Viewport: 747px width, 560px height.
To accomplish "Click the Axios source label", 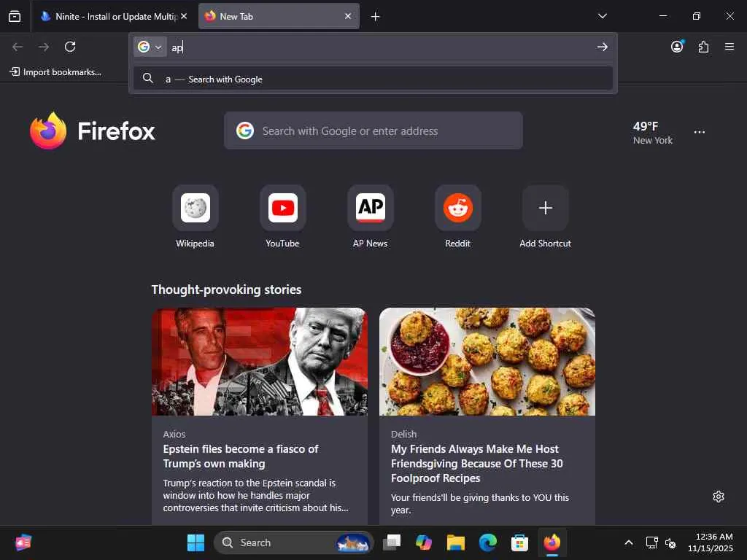I will [x=174, y=434].
